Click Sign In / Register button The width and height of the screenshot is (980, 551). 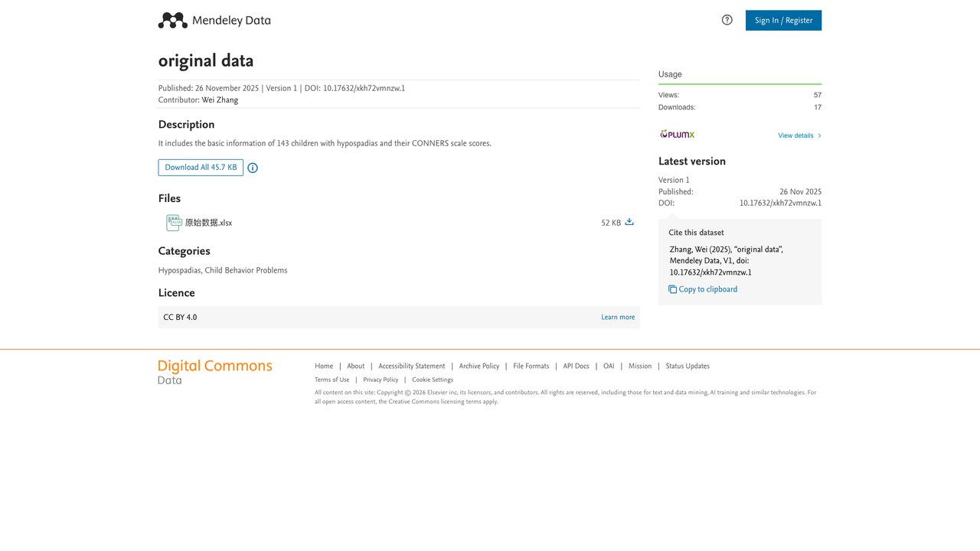(783, 21)
